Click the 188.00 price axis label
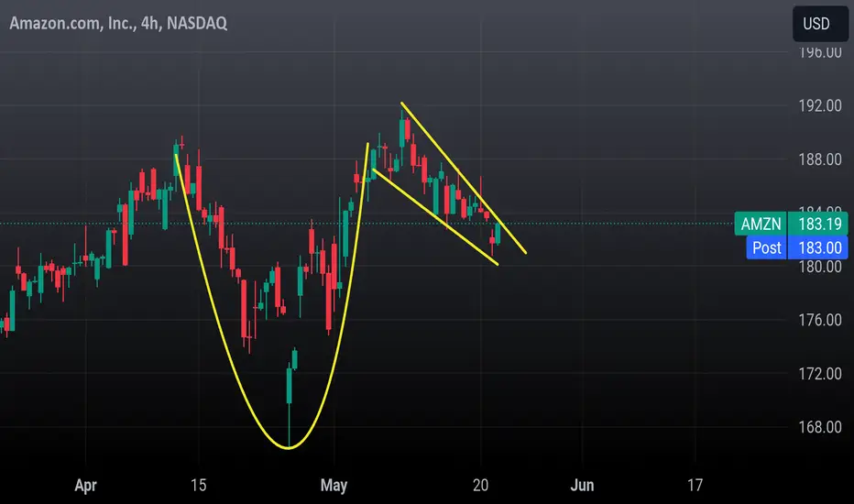Viewport: 854px width, 504px height. 820,159
